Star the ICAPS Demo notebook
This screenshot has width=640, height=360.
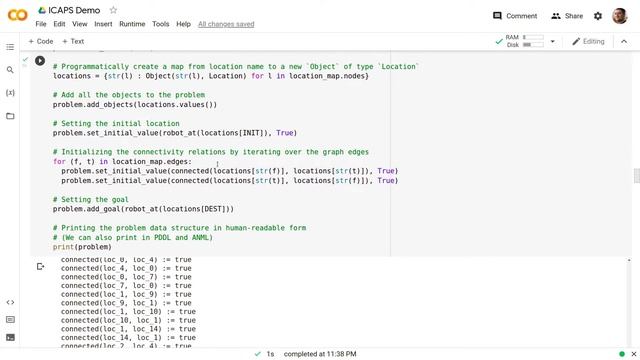coord(113,10)
